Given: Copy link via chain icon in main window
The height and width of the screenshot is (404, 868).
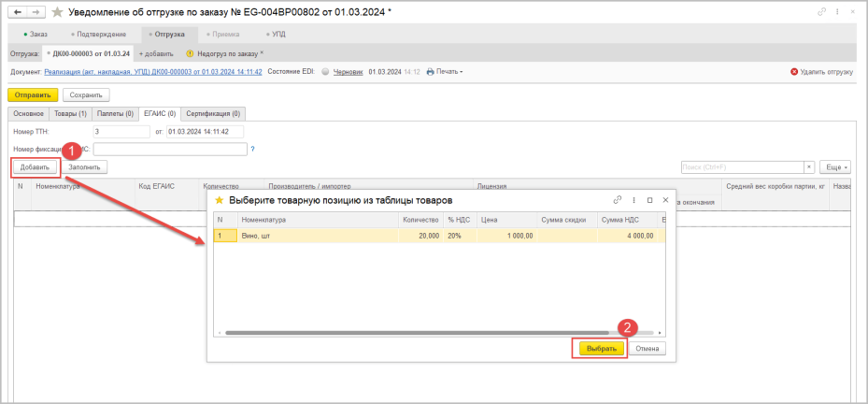Looking at the screenshot, I should (821, 12).
